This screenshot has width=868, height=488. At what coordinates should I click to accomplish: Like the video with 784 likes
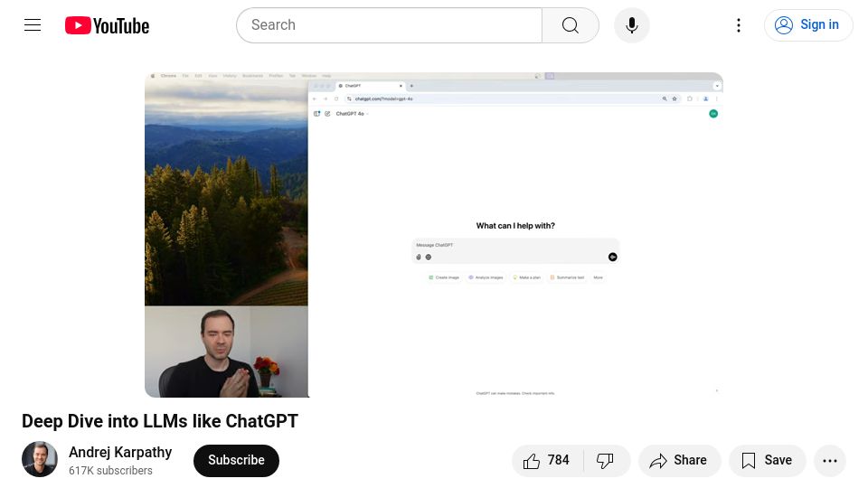pos(548,460)
